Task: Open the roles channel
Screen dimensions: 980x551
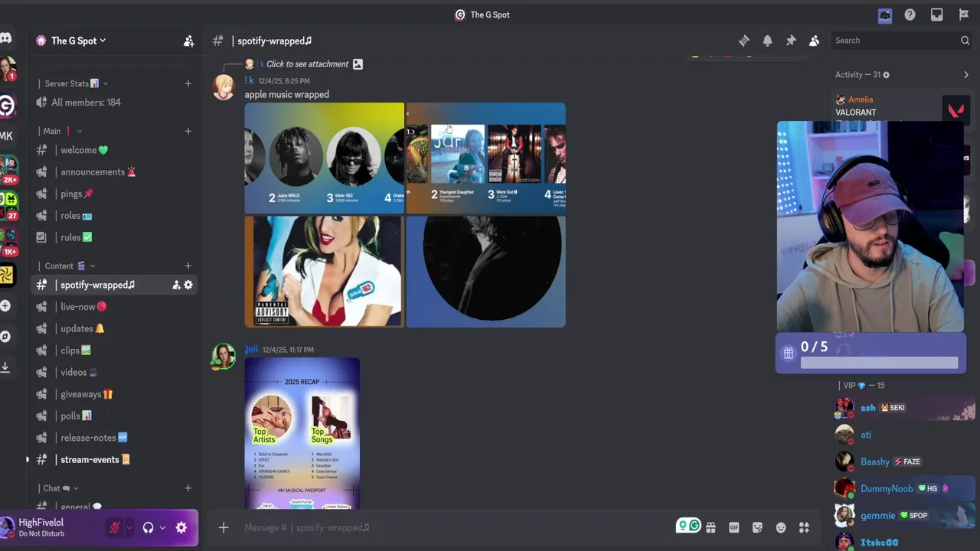Action: [x=115, y=216]
